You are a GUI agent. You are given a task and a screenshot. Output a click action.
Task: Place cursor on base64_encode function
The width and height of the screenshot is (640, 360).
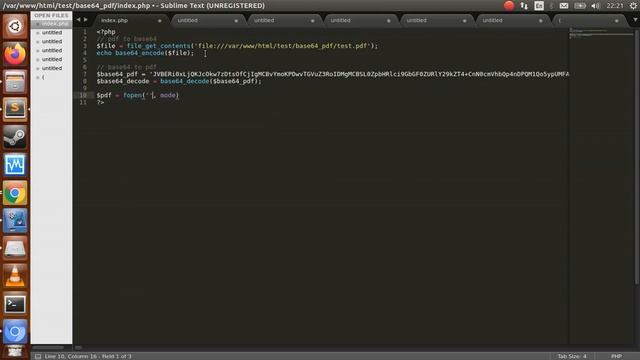tap(140, 53)
